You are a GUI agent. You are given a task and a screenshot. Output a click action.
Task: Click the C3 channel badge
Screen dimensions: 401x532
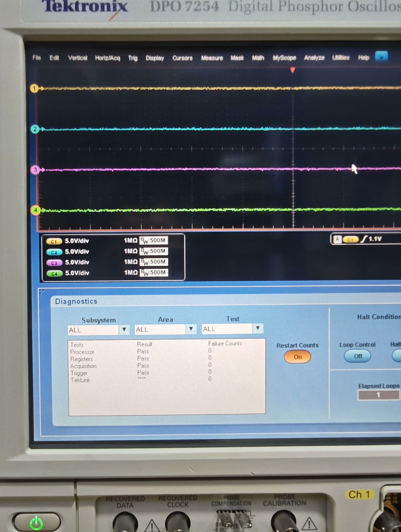click(54, 263)
